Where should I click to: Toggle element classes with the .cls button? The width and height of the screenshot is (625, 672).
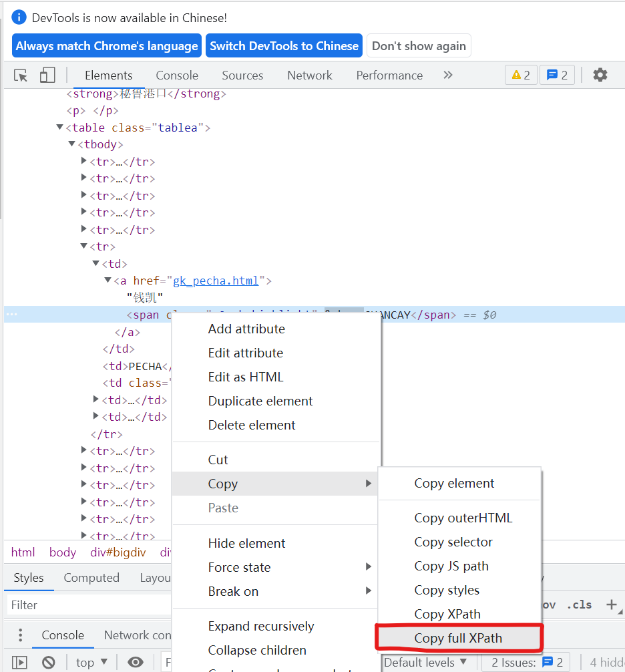[579, 605]
